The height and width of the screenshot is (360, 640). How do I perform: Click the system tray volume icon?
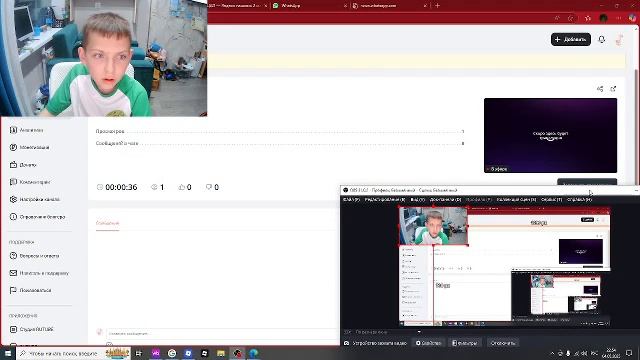click(584, 353)
